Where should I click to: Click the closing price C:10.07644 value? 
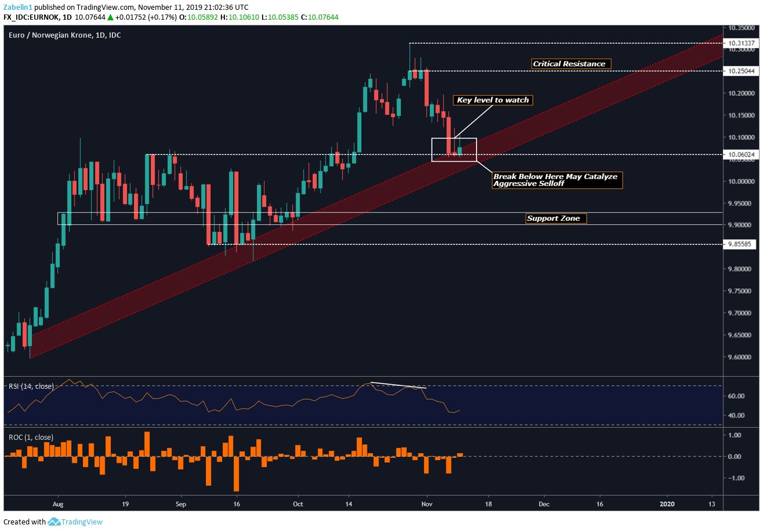coord(319,17)
